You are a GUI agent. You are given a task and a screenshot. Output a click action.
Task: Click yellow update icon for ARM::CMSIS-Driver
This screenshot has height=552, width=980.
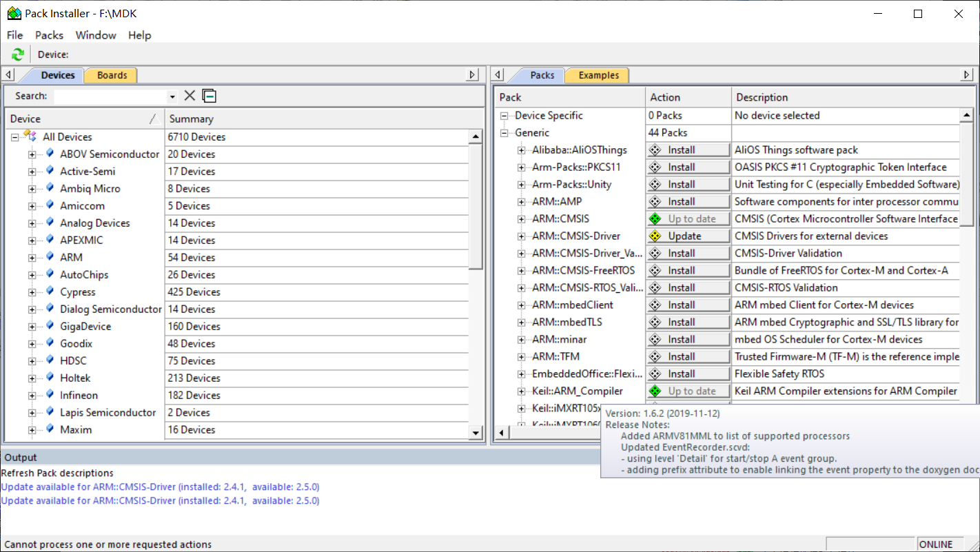(655, 236)
